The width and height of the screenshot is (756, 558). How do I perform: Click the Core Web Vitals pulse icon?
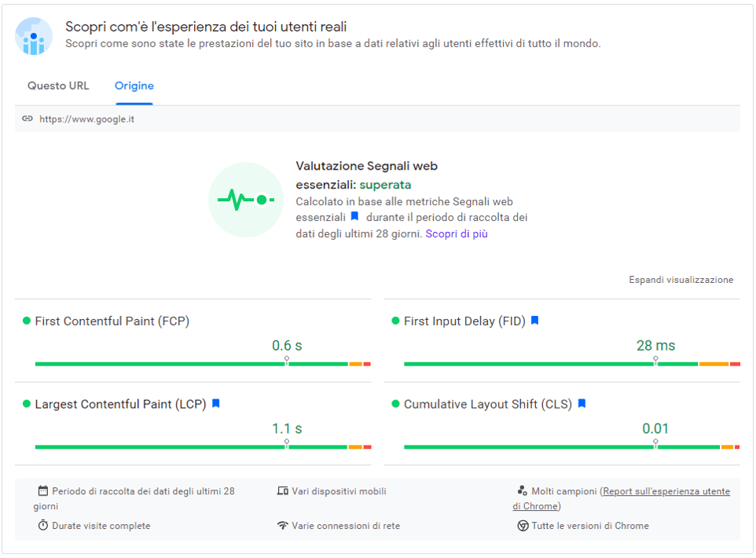[246, 200]
